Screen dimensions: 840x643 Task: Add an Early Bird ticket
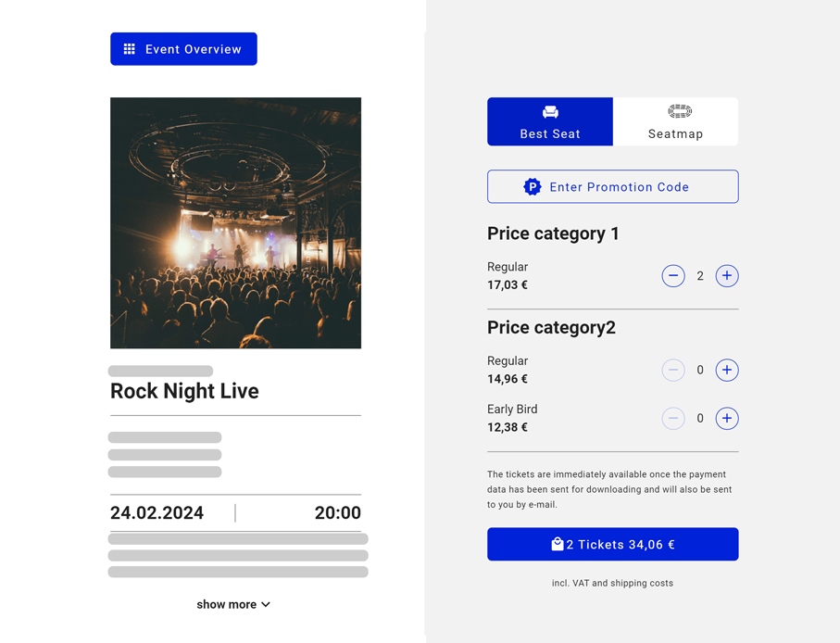tap(727, 419)
